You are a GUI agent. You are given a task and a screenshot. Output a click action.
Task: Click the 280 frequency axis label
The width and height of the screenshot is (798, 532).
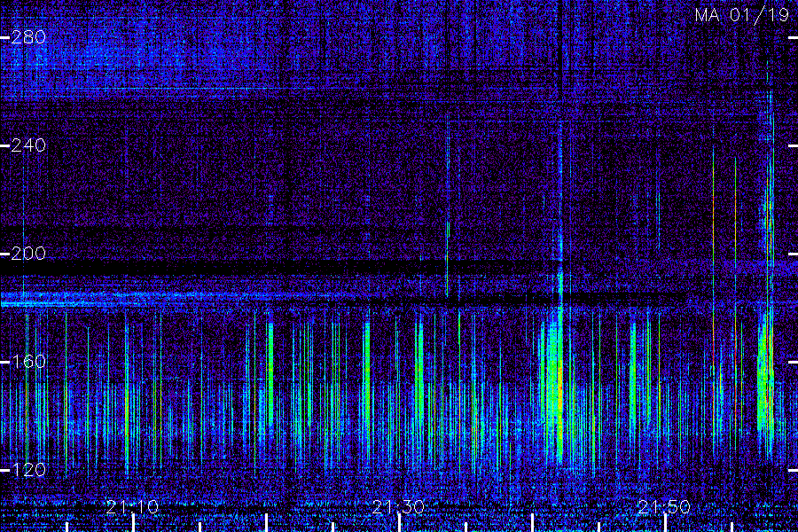point(28,37)
